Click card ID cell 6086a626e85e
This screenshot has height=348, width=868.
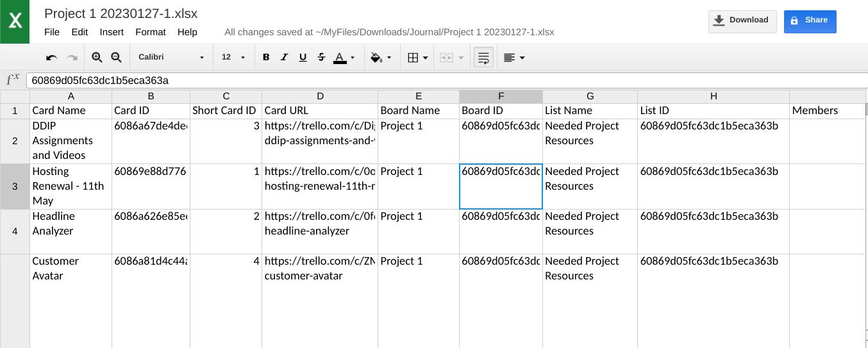point(151,231)
